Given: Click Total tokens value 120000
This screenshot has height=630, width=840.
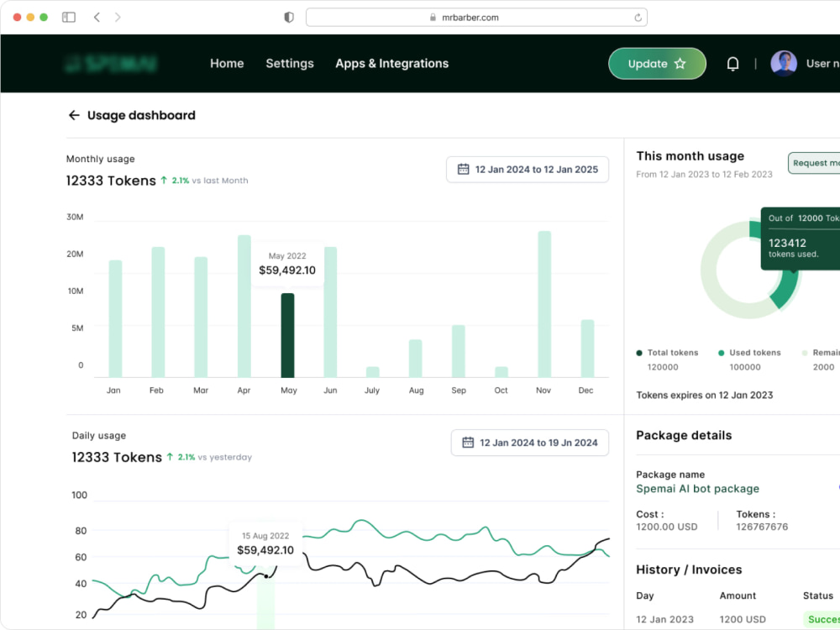Looking at the screenshot, I should point(663,367).
